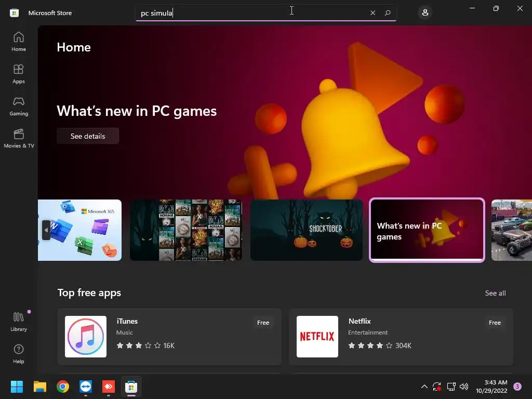
Task: Select the horror movies collage thumbnail
Action: 186,230
